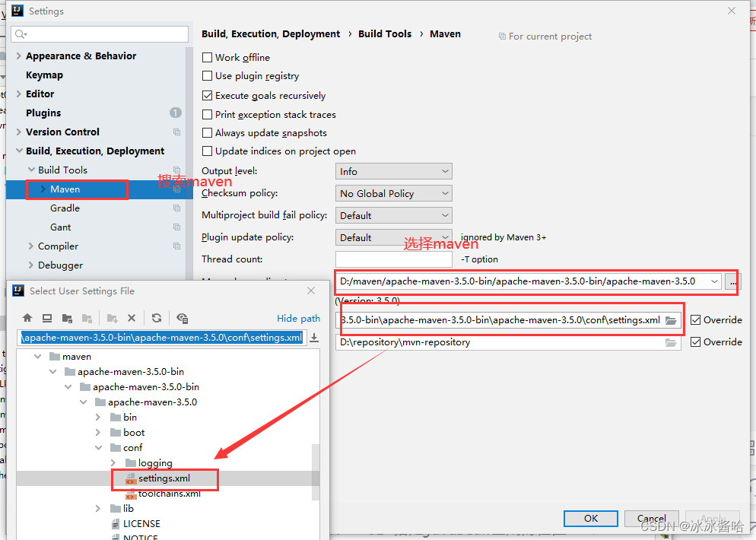Expand the Compiler node
The image size is (756, 540).
[31, 246]
